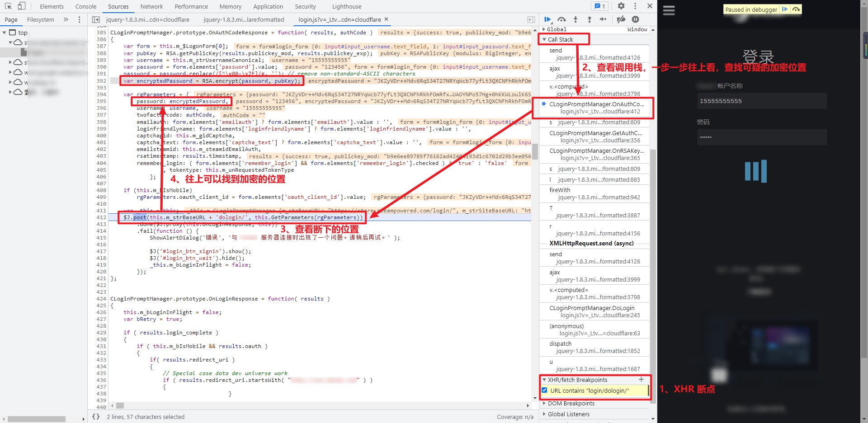Viewport: 868px width, 423px height.
Task: Toggle the device toolbar icon
Action: pyautogui.click(x=22, y=6)
